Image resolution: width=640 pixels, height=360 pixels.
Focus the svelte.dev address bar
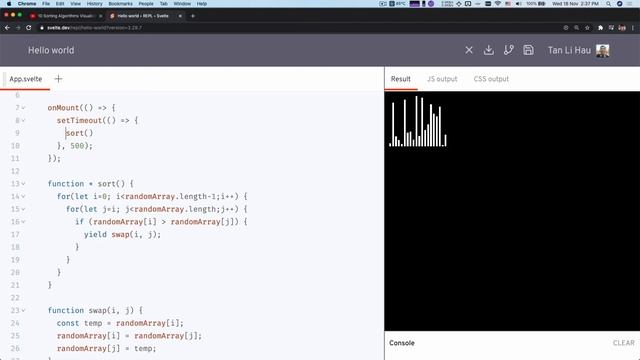(298, 28)
